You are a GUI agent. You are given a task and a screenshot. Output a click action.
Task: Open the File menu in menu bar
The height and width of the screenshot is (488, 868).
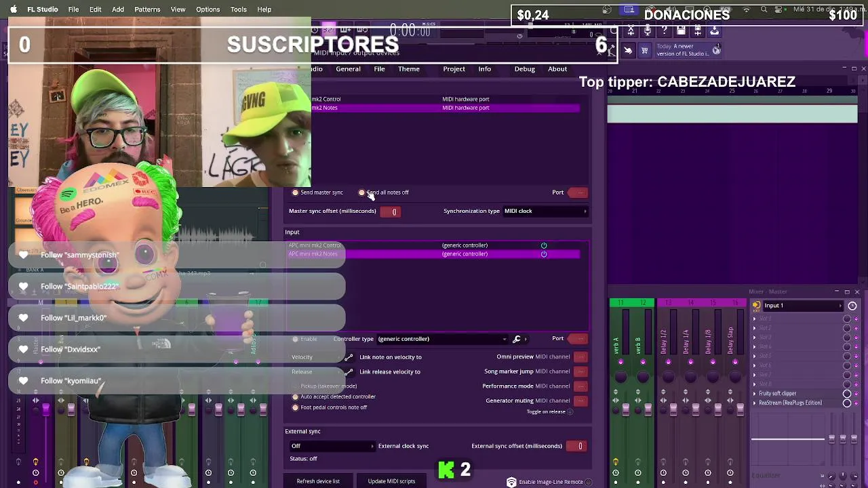[x=73, y=9]
